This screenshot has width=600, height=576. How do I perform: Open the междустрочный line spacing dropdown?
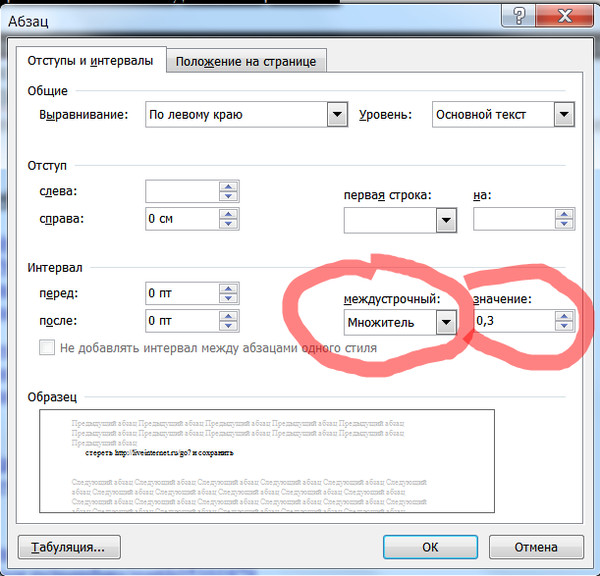coord(446,322)
